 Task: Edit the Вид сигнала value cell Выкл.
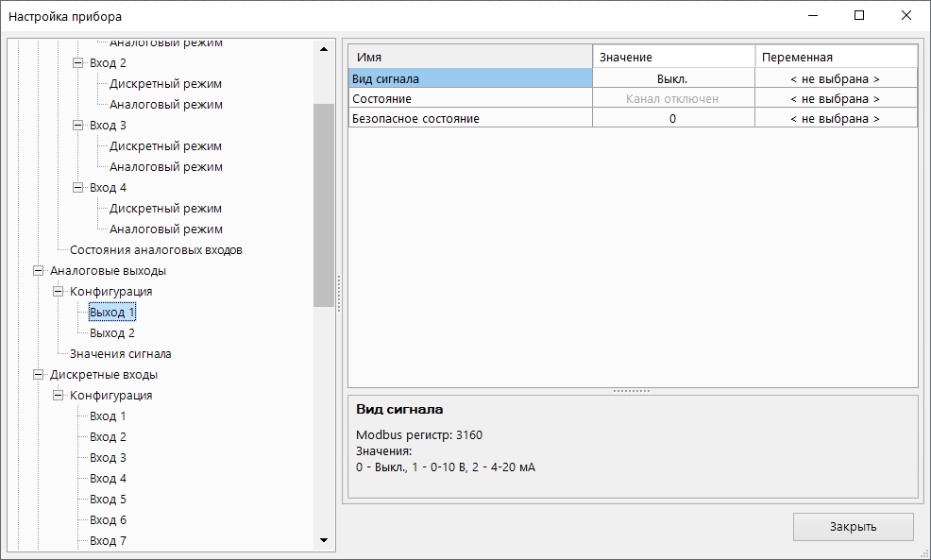tap(672, 79)
